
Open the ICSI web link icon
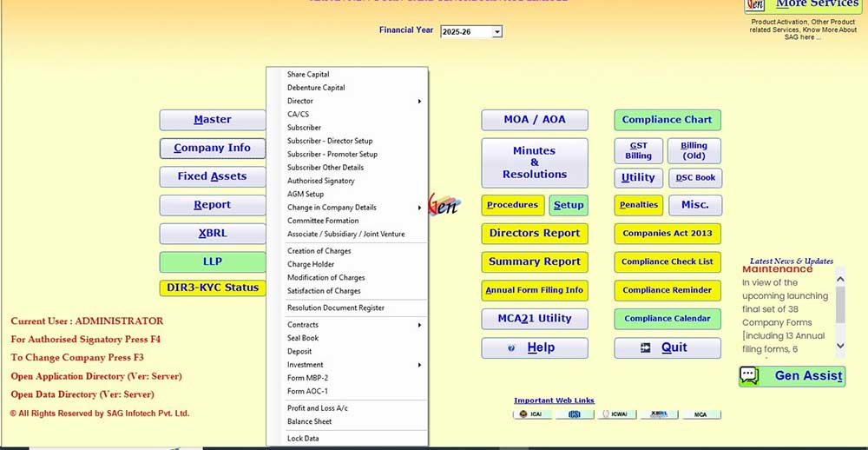[575, 414]
